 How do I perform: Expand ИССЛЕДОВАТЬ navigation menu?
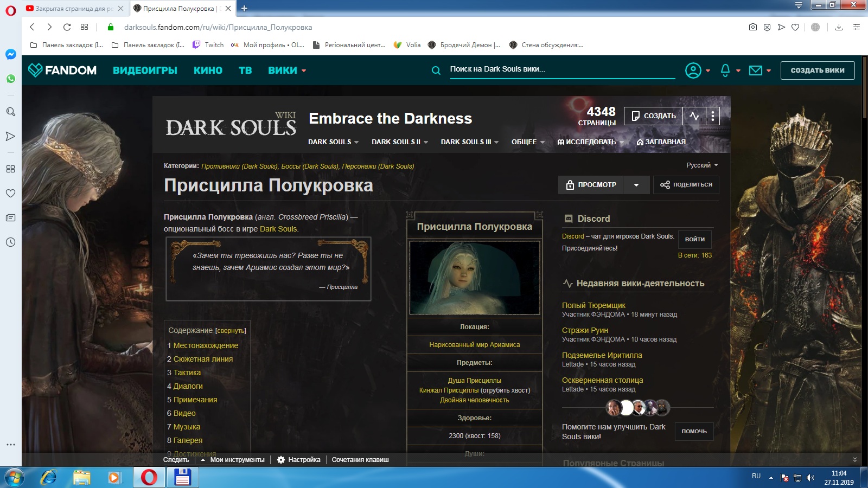click(590, 142)
